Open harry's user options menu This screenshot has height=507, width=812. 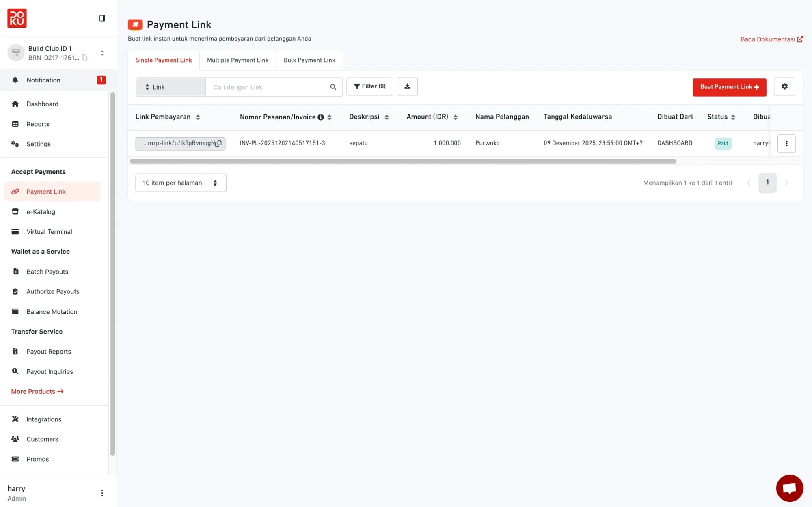tap(102, 493)
